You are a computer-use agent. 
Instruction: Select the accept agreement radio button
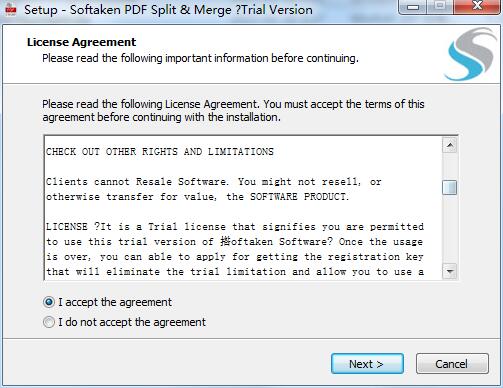pos(49,302)
